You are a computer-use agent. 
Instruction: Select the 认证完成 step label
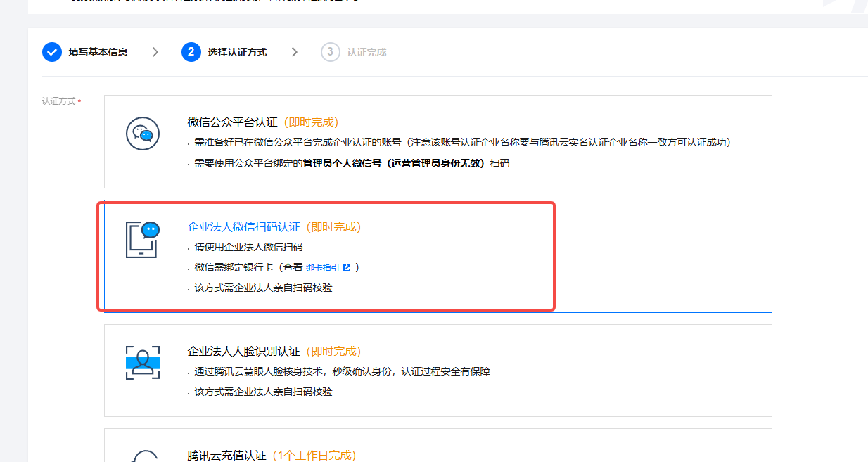click(x=366, y=52)
